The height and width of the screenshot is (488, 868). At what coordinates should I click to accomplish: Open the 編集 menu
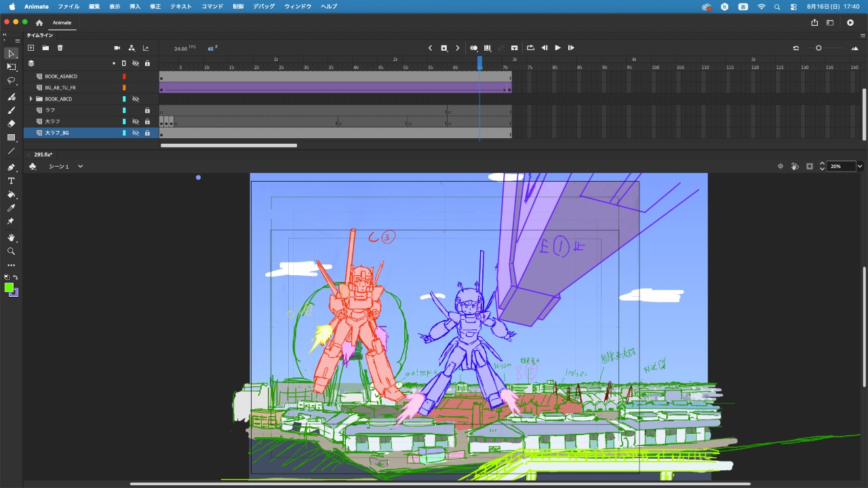(x=94, y=6)
